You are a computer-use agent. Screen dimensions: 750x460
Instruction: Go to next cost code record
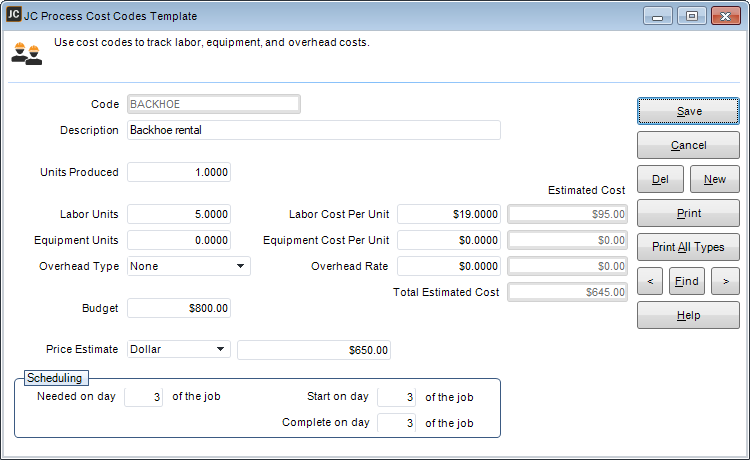724,281
